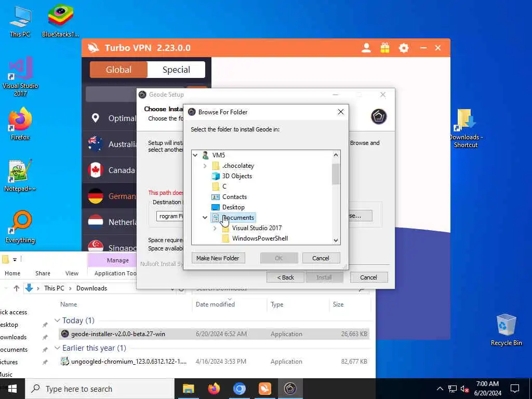Open the Home ribbon tab in Explorer

coord(12,273)
